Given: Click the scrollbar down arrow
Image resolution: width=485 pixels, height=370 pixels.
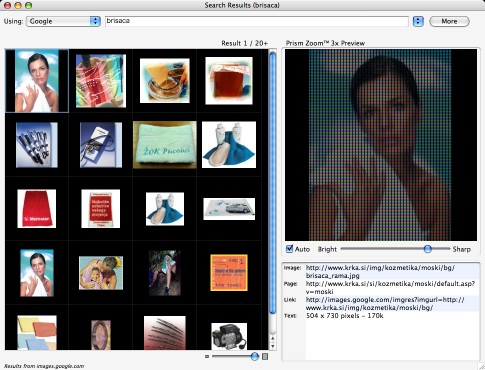Looking at the screenshot, I should pyautogui.click(x=272, y=346).
